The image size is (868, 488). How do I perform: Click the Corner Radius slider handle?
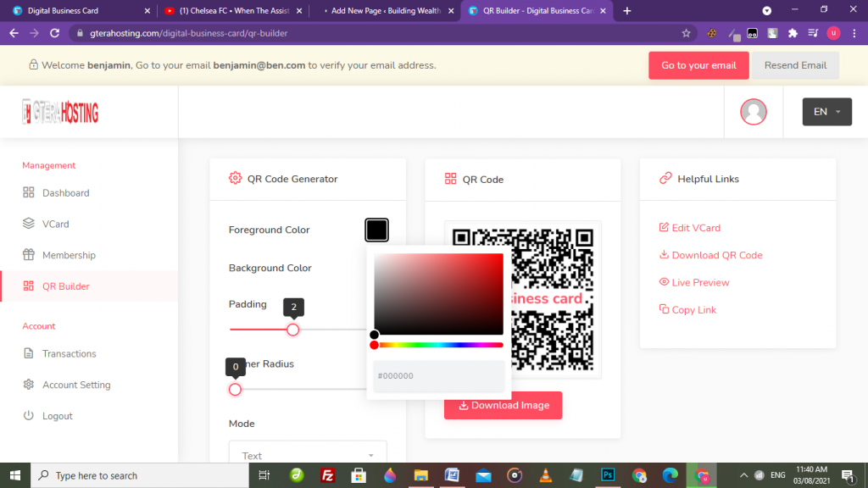click(x=236, y=390)
